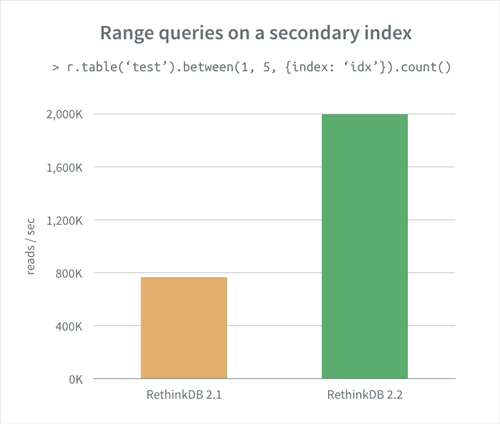Screen dimensions: 500x424
Task: Click the 'RethinkDB 2.1' axis label
Action: tap(184, 395)
